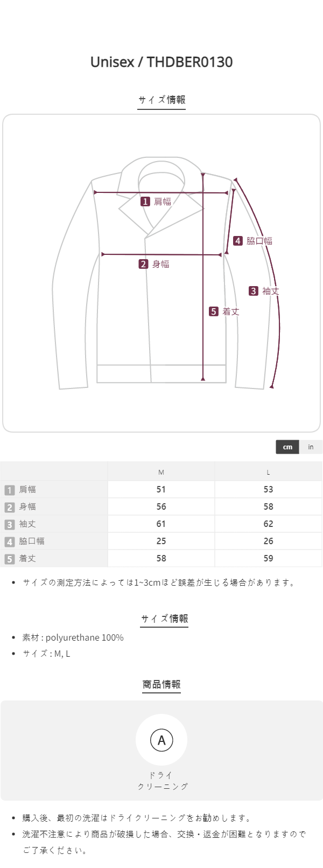323x868 pixels.
Task: Select the M size column header
Action: click(x=161, y=472)
